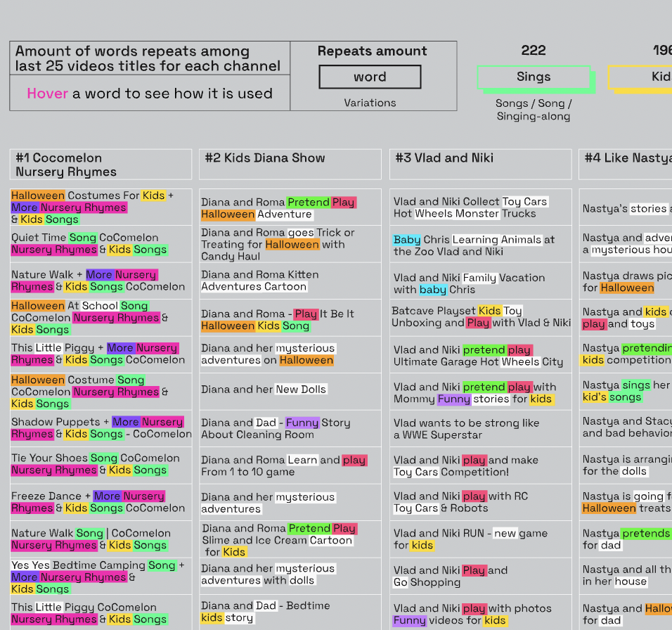Open the 'Vlad wants to be strong like a WWE Superstar' title
The height and width of the screenshot is (630, 672).
point(466,429)
